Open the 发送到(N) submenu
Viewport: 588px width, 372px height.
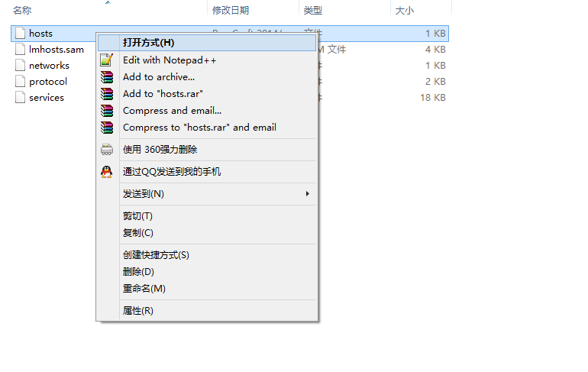coord(207,194)
